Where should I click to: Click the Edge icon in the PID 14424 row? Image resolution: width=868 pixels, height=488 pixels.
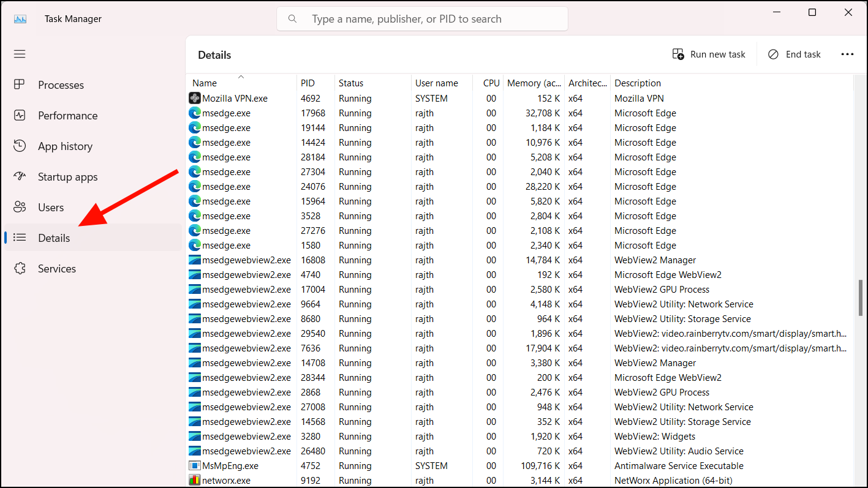pyautogui.click(x=195, y=142)
